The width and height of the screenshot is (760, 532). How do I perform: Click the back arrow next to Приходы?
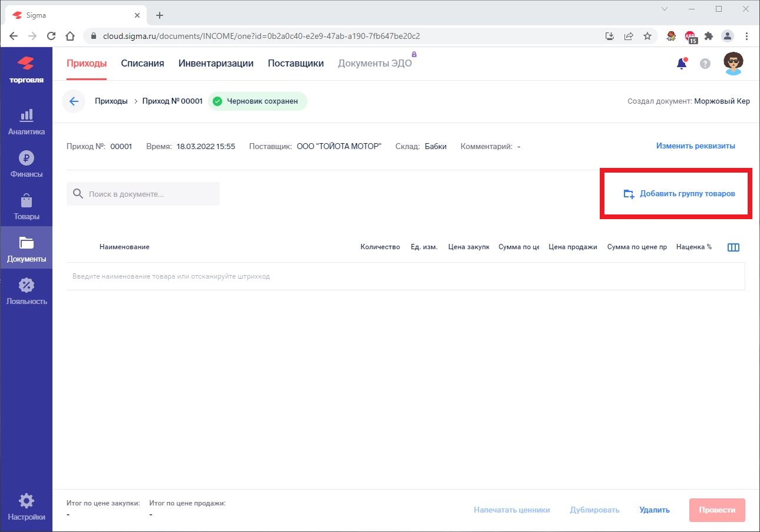click(74, 101)
